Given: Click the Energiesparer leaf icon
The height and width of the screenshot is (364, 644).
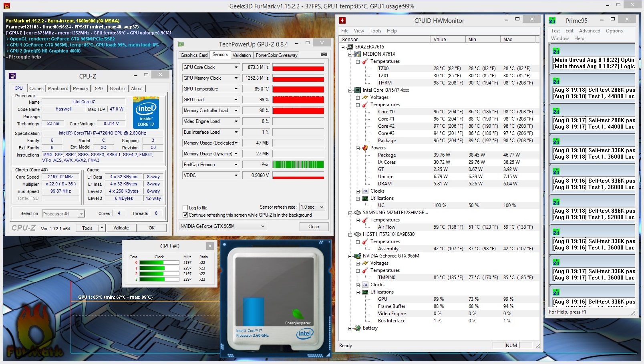Looking at the screenshot, I should [x=298, y=314].
